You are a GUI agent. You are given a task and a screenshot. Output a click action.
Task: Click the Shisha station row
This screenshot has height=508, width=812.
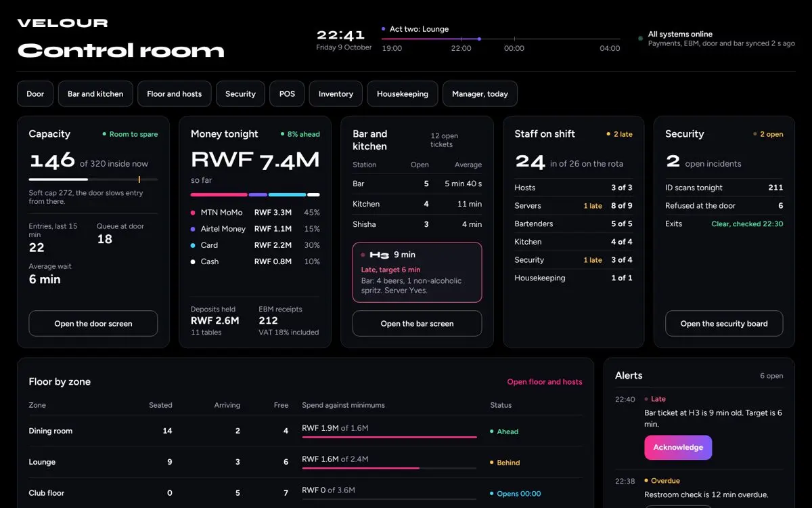coord(418,224)
